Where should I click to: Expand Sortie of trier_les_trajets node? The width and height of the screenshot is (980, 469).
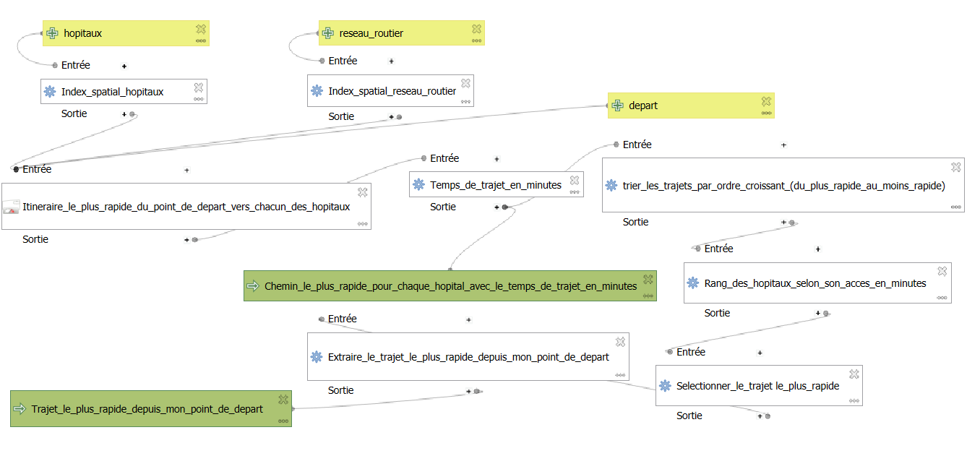point(784,223)
